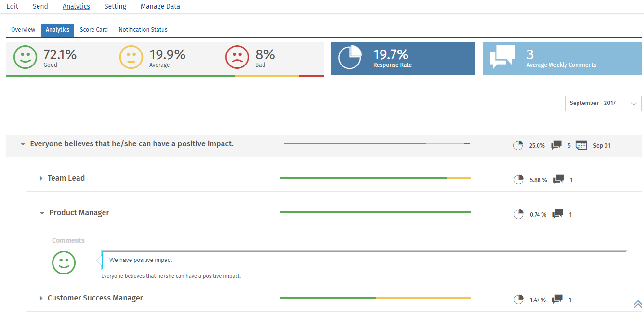Click the Team Lead result bar
Viewport: 644px width, 313px height.
tap(376, 178)
